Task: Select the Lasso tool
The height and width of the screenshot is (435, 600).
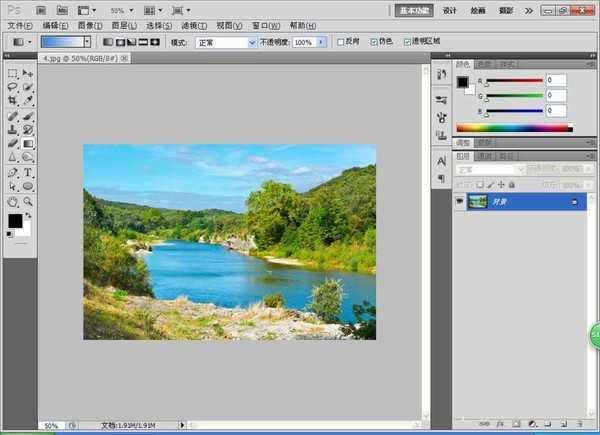Action: 12,88
